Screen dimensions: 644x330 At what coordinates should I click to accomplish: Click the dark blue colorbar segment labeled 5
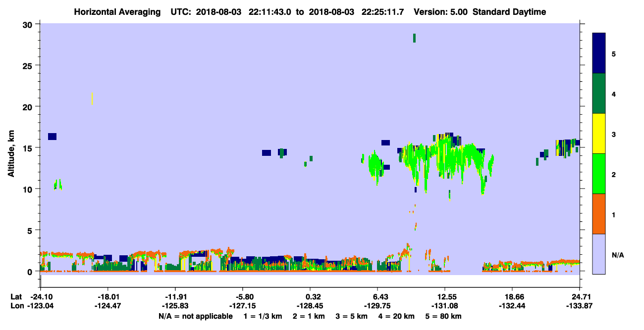(599, 53)
